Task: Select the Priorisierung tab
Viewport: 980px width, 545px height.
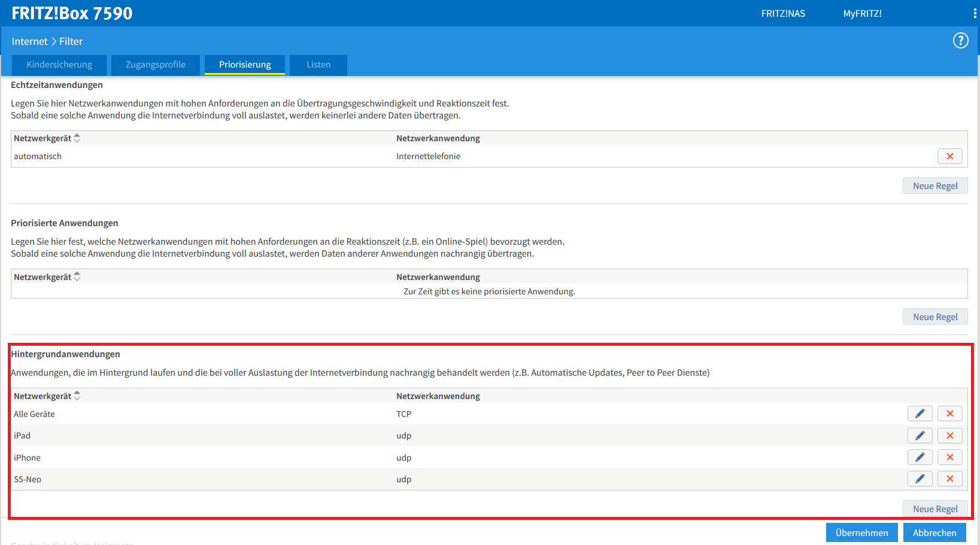Action: tap(245, 65)
